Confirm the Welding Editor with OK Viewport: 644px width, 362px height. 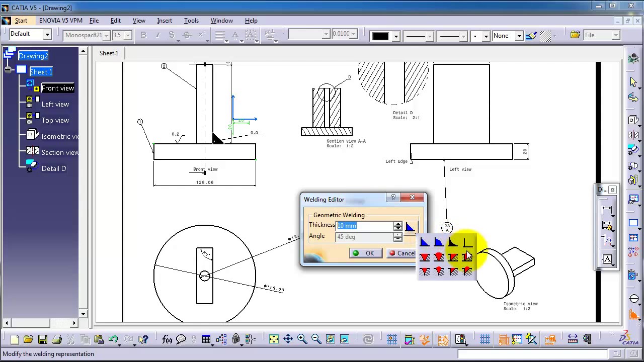(x=364, y=253)
